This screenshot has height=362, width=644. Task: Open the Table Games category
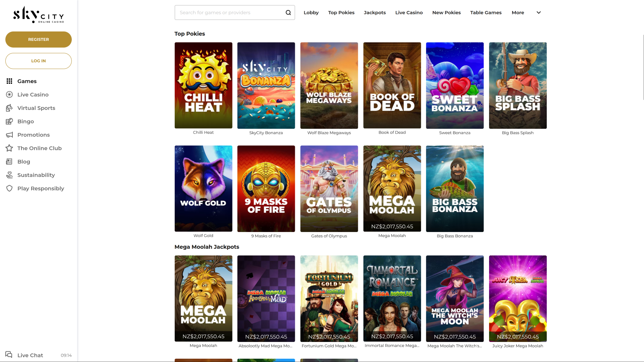point(486,12)
